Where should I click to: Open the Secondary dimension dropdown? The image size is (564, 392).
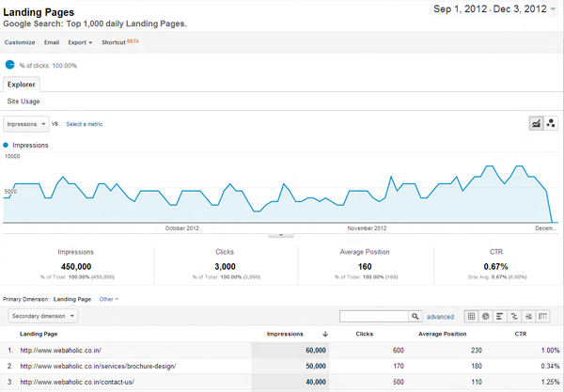point(43,316)
